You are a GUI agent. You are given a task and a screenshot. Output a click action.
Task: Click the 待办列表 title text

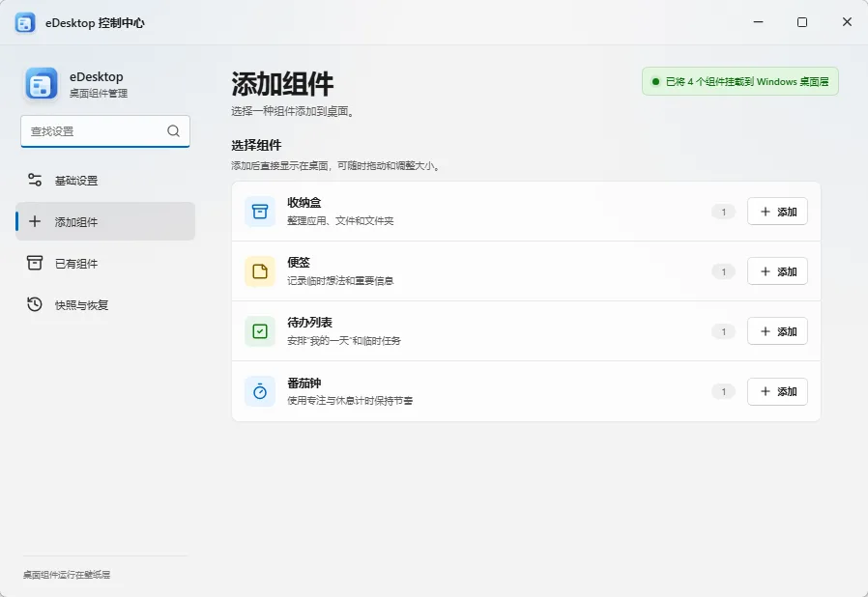click(309, 322)
